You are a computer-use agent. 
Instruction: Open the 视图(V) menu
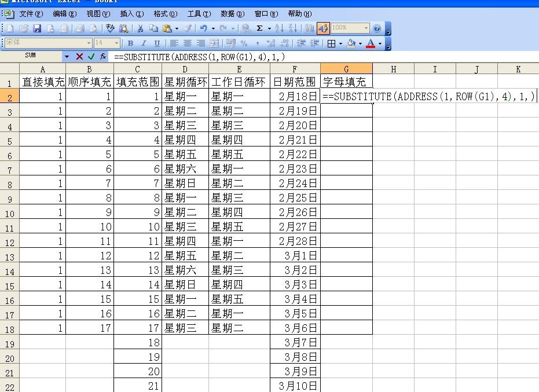(98, 14)
